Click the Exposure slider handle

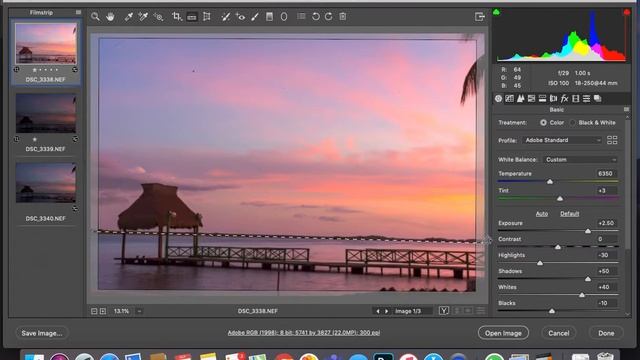588,231
